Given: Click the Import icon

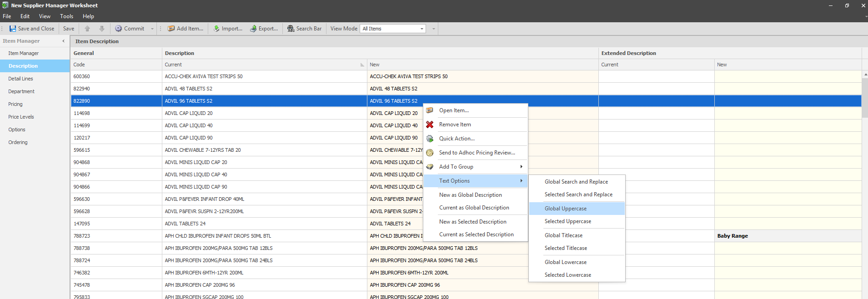Looking at the screenshot, I should click(216, 29).
